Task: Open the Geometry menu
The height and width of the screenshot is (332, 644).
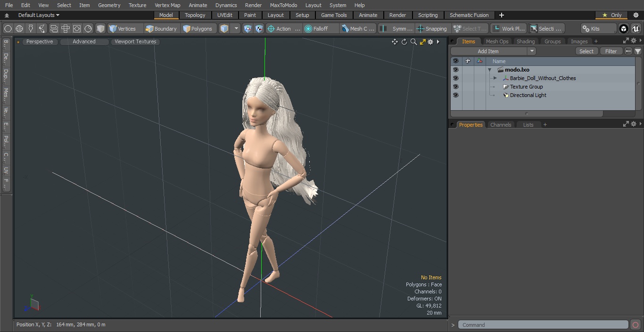Action: (x=109, y=5)
